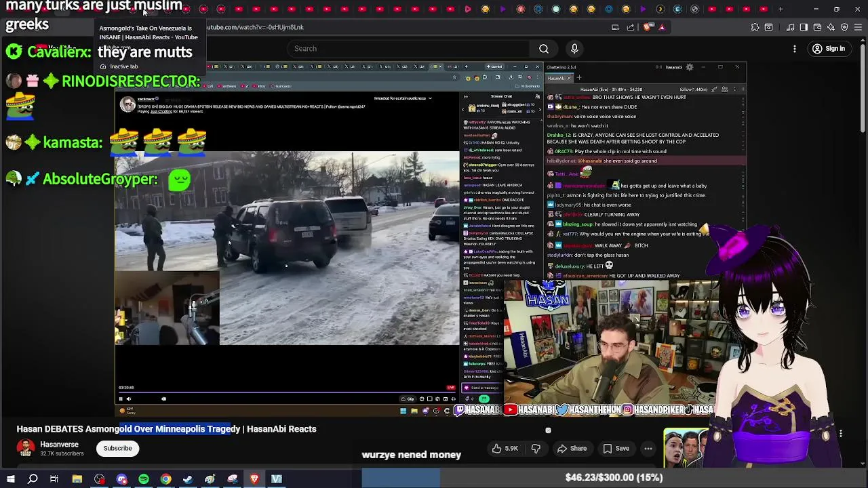The height and width of the screenshot is (488, 868).
Task: Open Spotify from the taskbar
Action: coord(144,479)
